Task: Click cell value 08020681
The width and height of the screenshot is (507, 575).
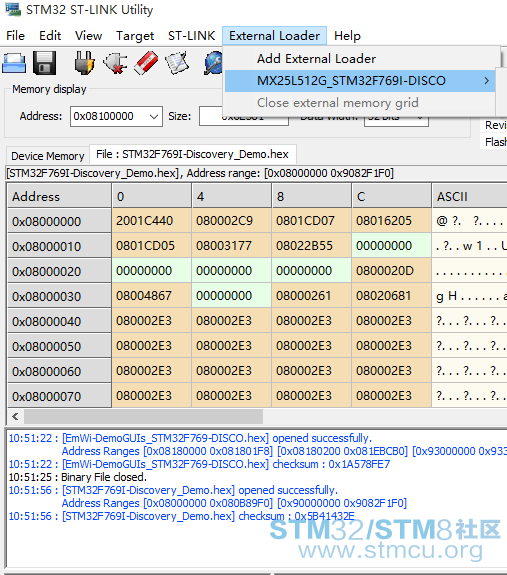Action: point(391,296)
